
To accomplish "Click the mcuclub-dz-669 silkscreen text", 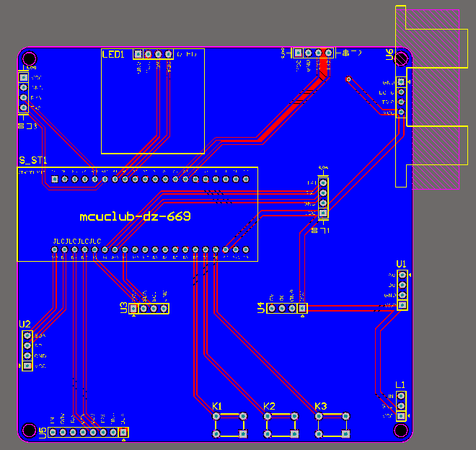I will (135, 216).
